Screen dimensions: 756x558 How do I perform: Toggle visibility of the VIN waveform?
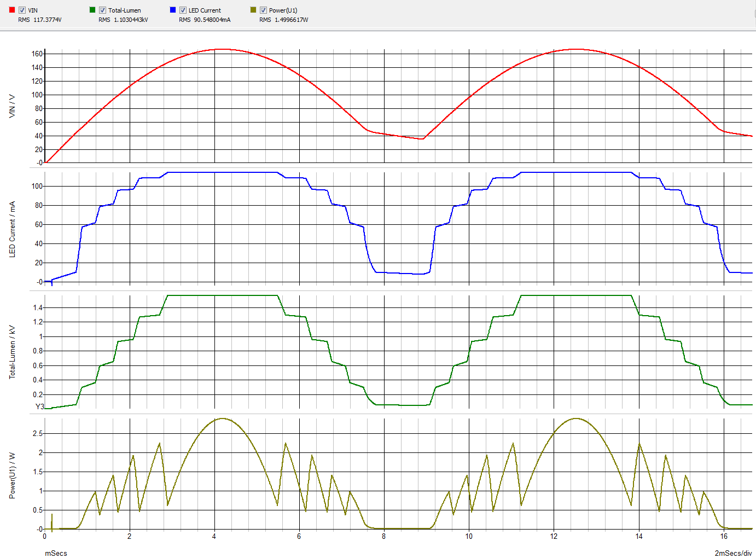(x=22, y=9)
